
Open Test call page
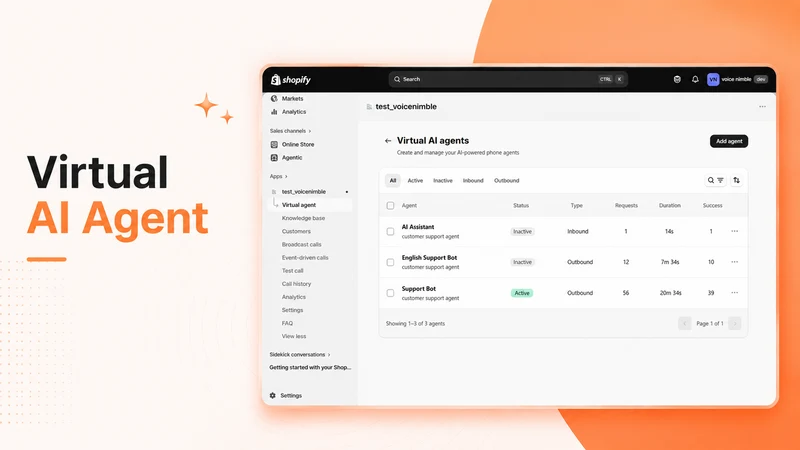point(292,271)
